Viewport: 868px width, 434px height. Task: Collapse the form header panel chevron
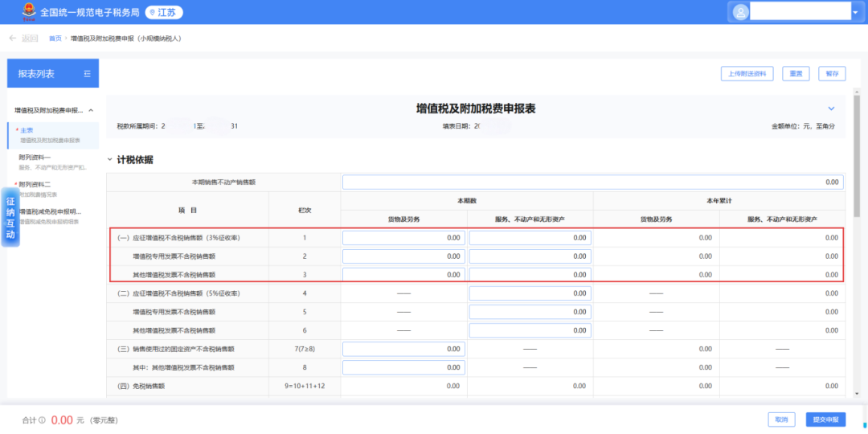tap(831, 108)
